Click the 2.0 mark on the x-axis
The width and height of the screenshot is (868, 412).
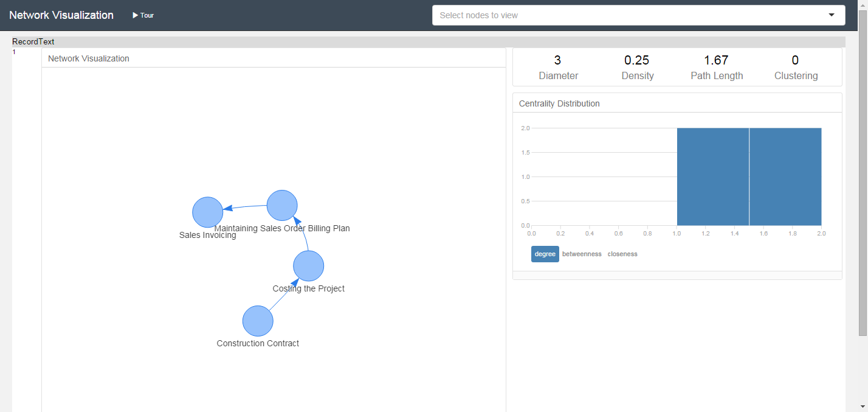(821, 232)
